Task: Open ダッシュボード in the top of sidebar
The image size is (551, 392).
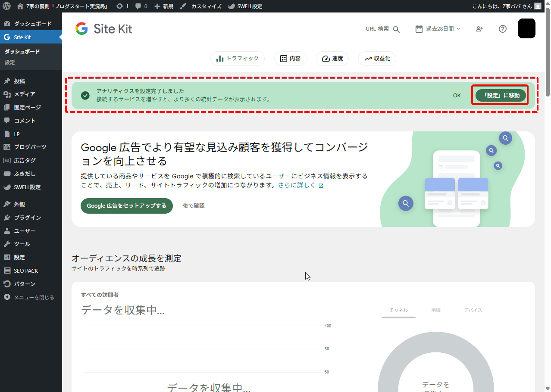Action: click(31, 24)
